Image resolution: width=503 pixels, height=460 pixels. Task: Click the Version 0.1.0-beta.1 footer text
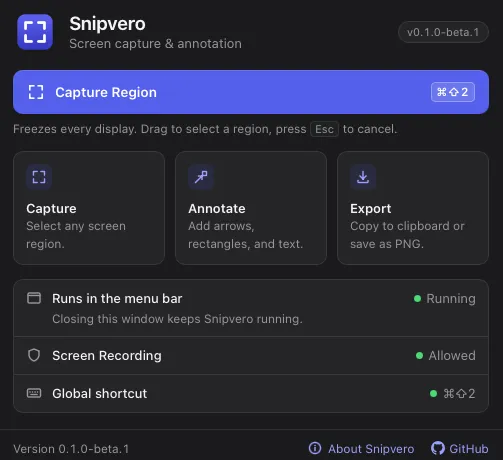[71, 449]
